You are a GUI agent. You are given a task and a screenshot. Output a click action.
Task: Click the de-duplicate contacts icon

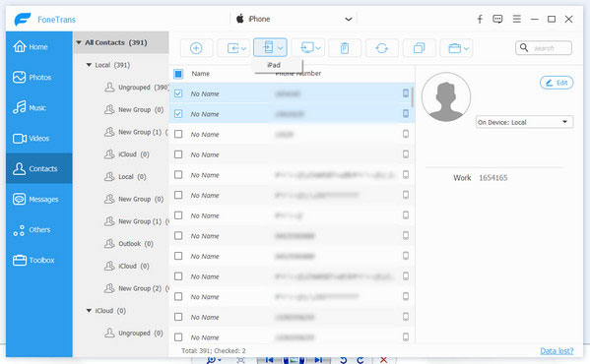[419, 48]
